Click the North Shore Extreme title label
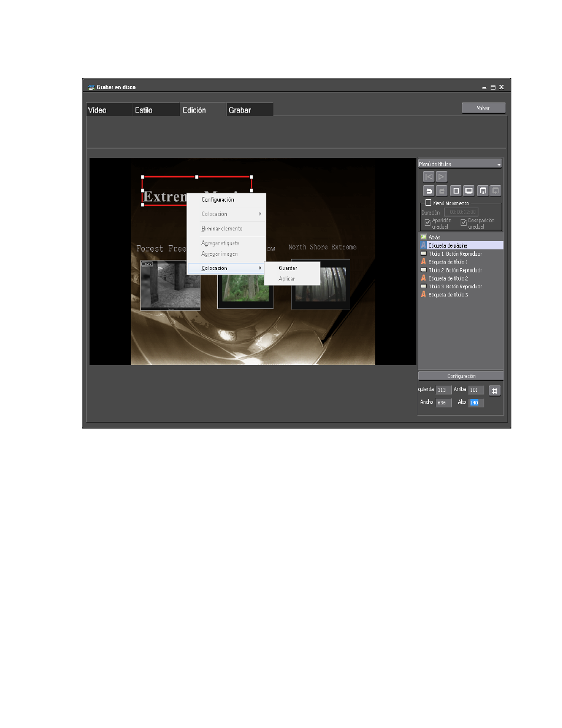Viewport: 562px width, 728px height. coord(322,247)
